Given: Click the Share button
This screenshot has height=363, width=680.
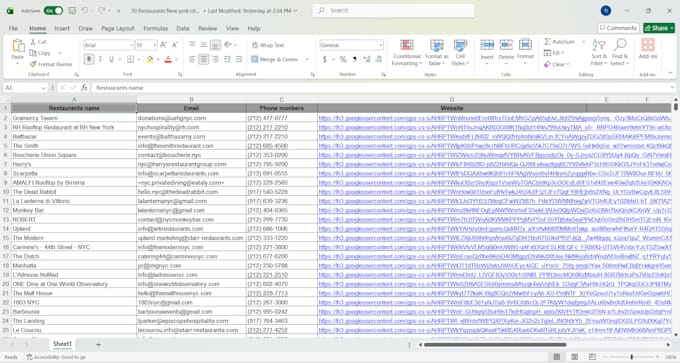Looking at the screenshot, I should coord(659,28).
